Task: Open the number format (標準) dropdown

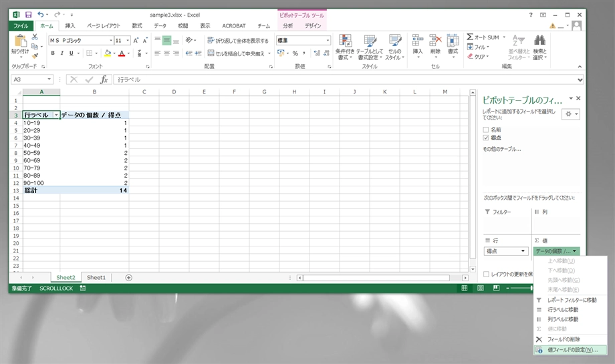Action: click(x=328, y=40)
